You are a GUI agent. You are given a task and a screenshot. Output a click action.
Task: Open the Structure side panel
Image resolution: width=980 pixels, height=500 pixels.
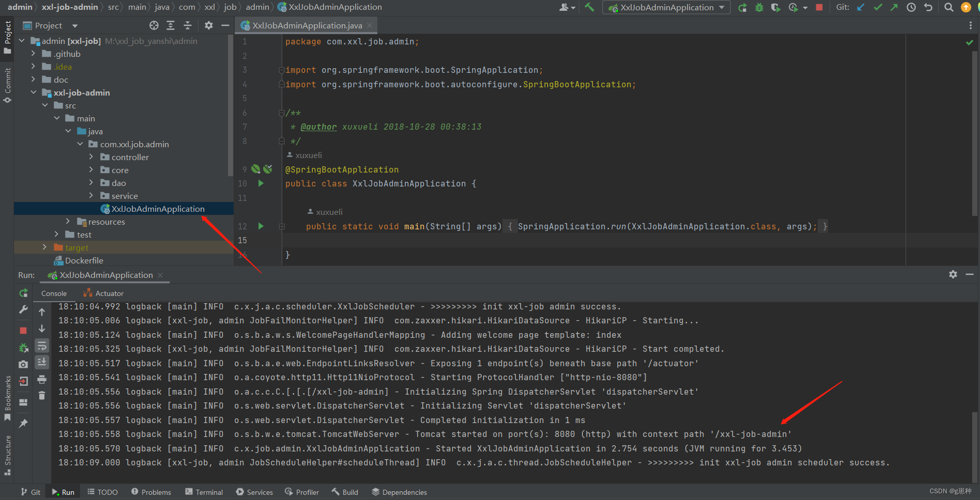point(7,455)
